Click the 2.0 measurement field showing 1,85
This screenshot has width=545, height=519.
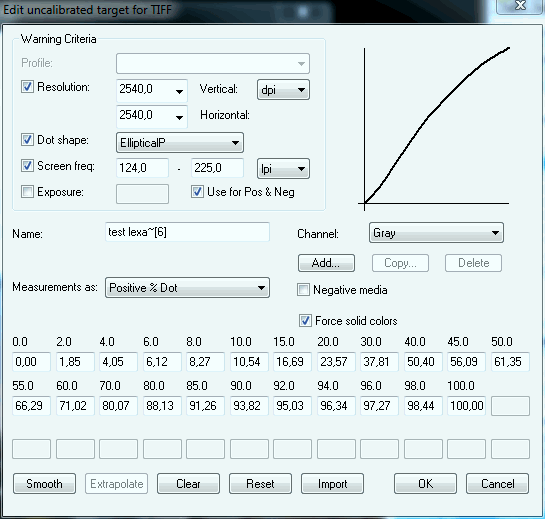[75, 362]
